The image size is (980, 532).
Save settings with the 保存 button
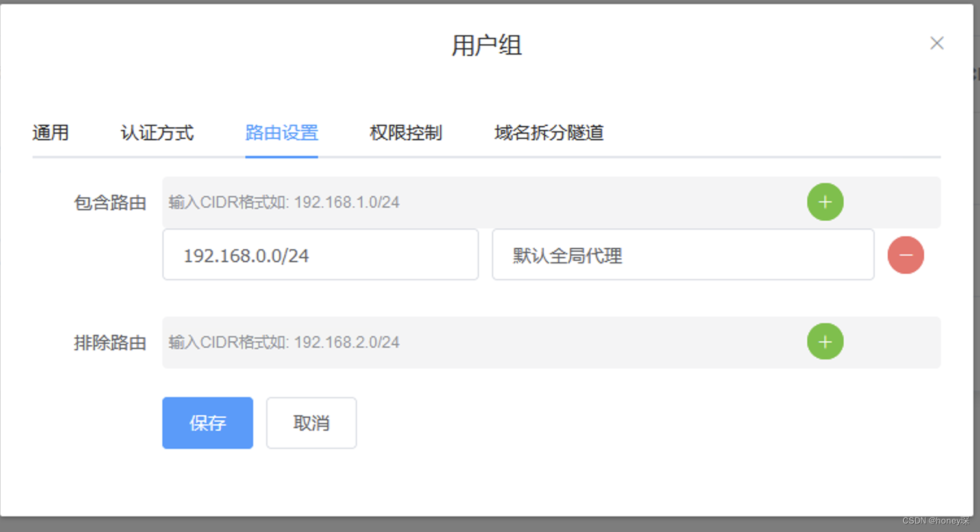[208, 423]
